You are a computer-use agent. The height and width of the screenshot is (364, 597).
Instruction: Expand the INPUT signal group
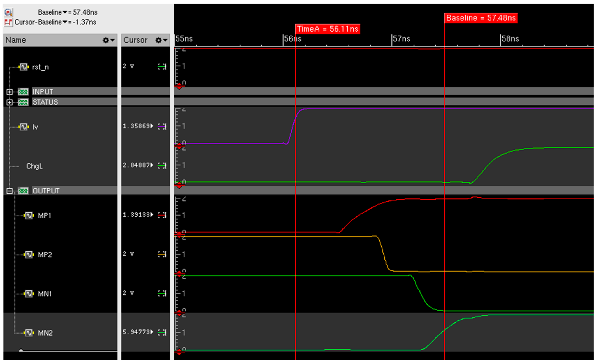[x=10, y=92]
